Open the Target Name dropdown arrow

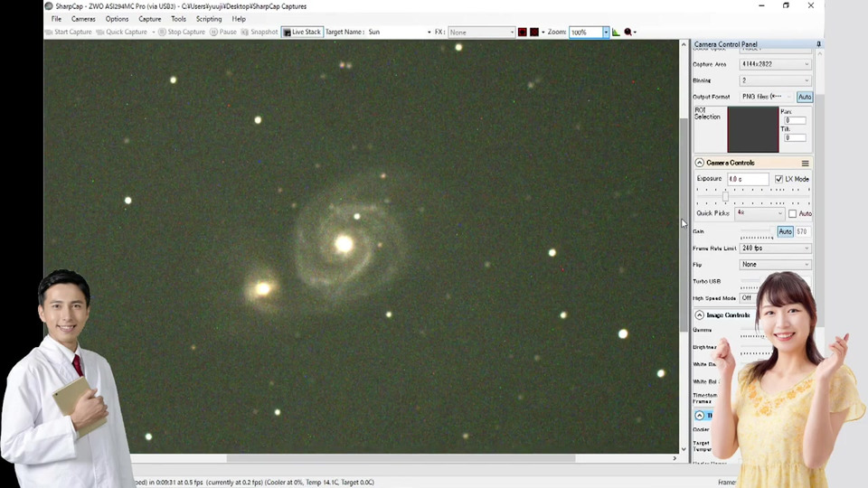pos(429,33)
